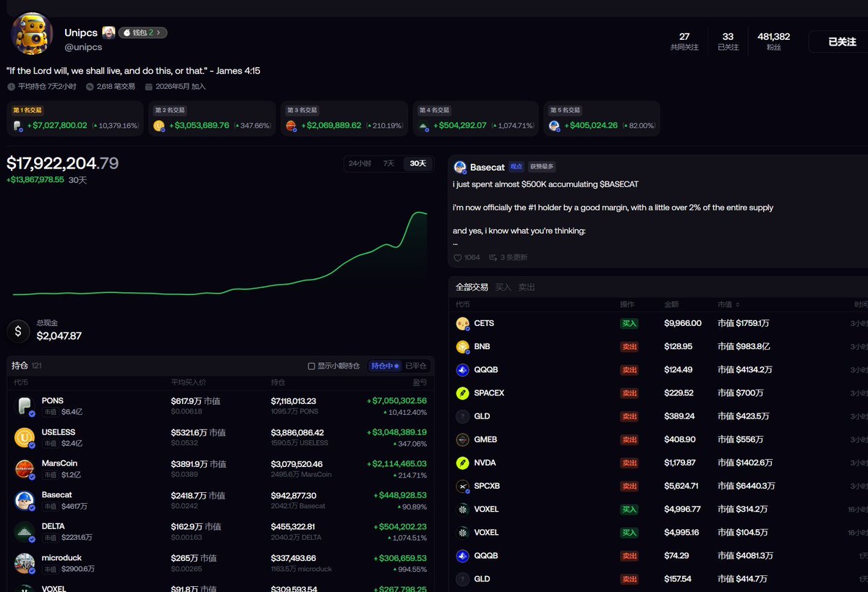Click the token icon in 第 4 名交易 card
The image size is (868, 592).
click(423, 126)
